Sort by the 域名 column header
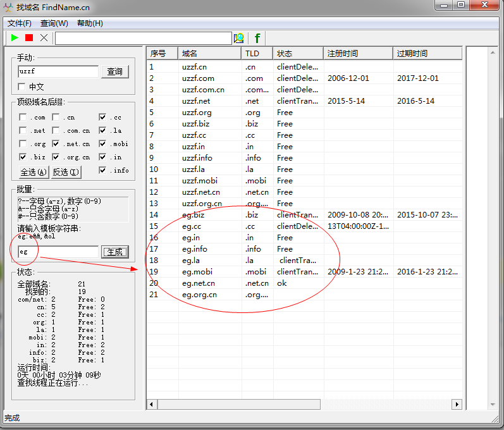 [209, 53]
